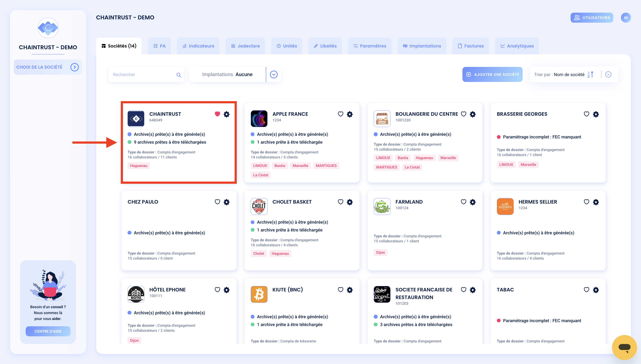The width and height of the screenshot is (641, 364).
Task: Click the APPLE FRANCE logo thumbnail
Action: click(x=259, y=119)
